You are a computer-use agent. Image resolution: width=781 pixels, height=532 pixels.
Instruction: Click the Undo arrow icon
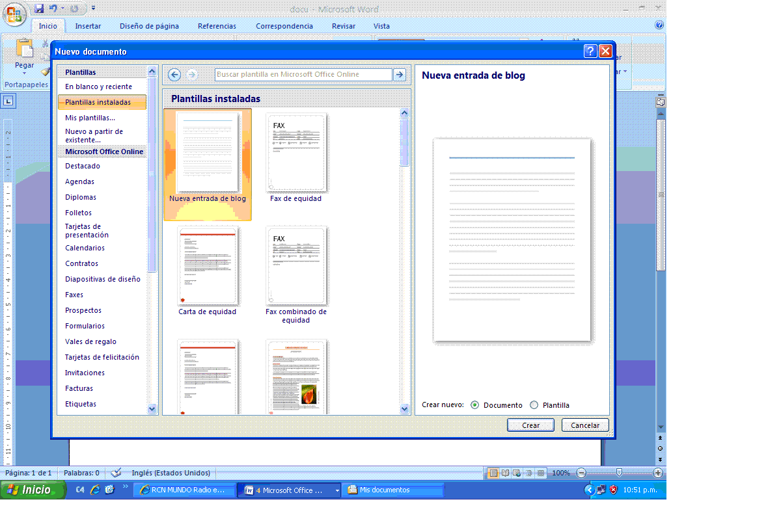pyautogui.click(x=53, y=8)
